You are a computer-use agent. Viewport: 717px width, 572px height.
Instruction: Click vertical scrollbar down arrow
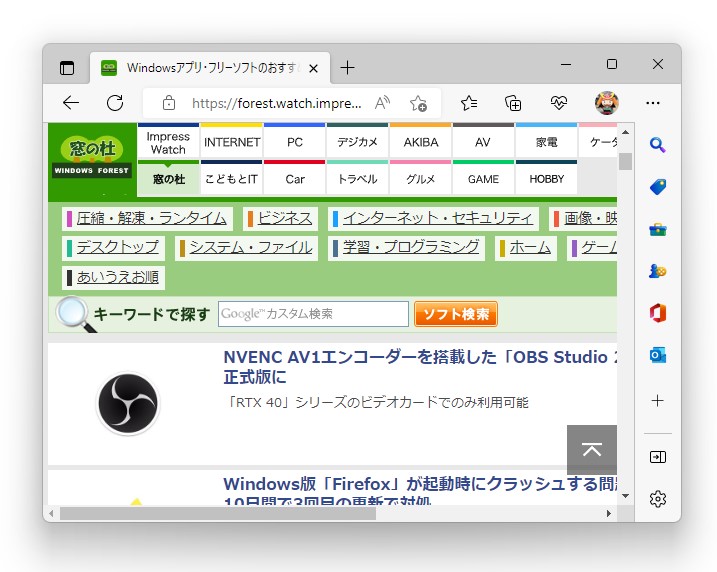[626, 496]
